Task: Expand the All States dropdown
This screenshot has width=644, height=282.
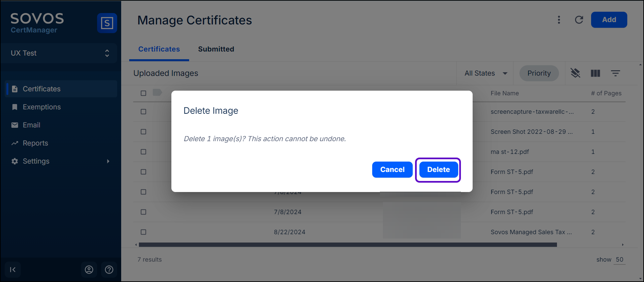Action: pyautogui.click(x=485, y=73)
